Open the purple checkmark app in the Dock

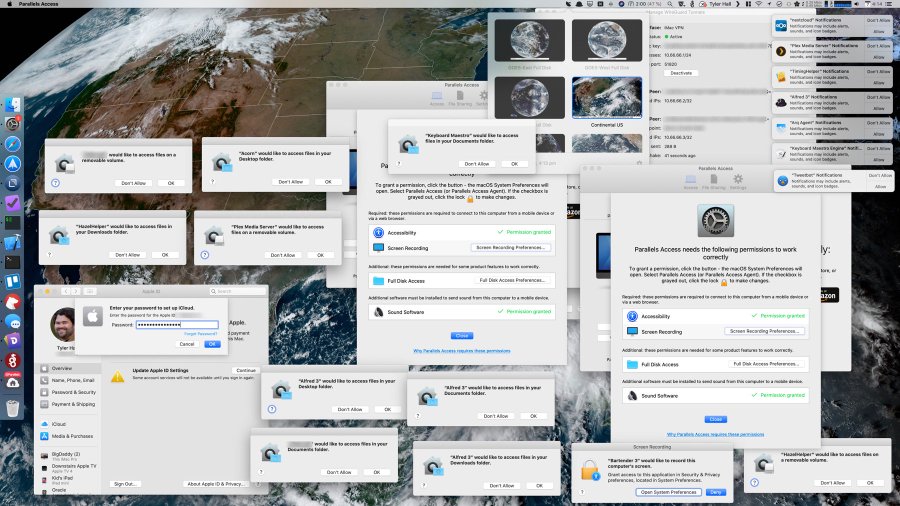click(13, 203)
